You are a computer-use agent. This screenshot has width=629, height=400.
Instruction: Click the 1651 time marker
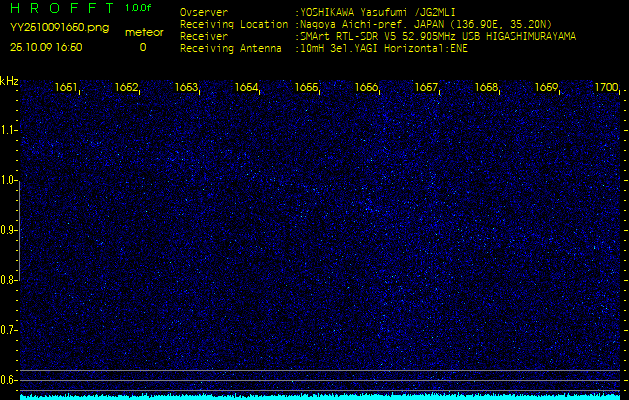tap(67, 88)
